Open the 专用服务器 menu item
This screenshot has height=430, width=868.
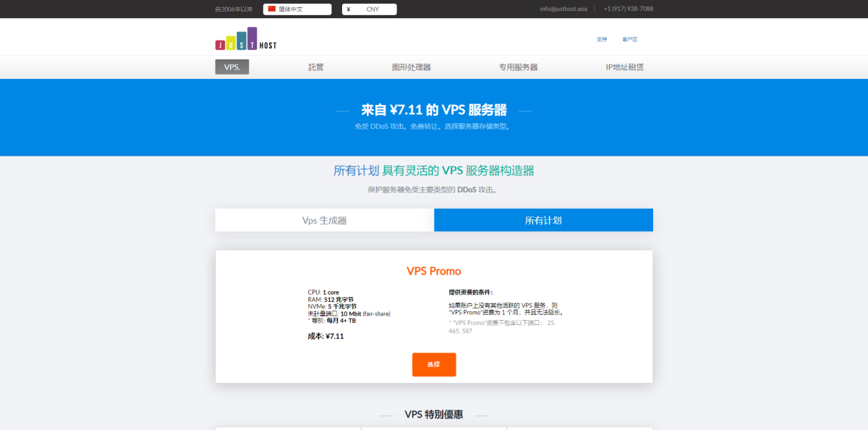518,67
